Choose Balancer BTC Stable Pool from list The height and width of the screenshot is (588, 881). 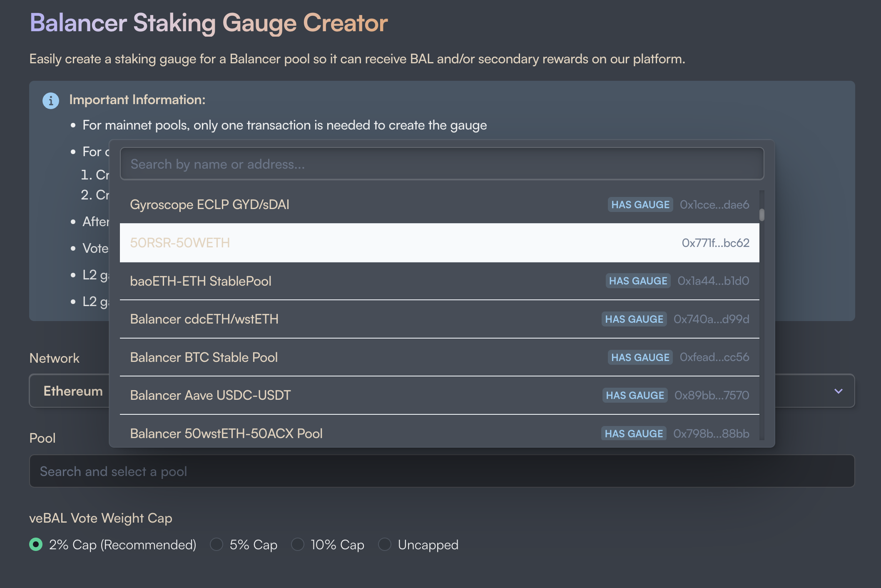pyautogui.click(x=204, y=357)
